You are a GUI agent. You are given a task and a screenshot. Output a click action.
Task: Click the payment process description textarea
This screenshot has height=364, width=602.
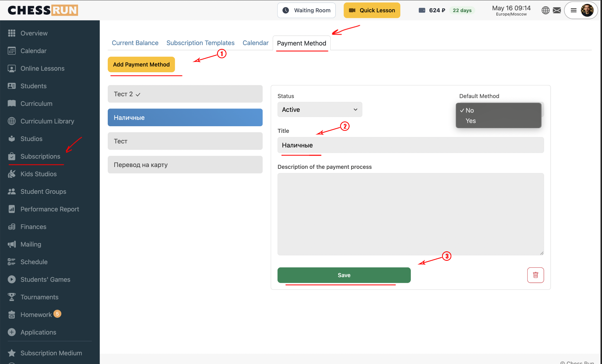tap(411, 214)
